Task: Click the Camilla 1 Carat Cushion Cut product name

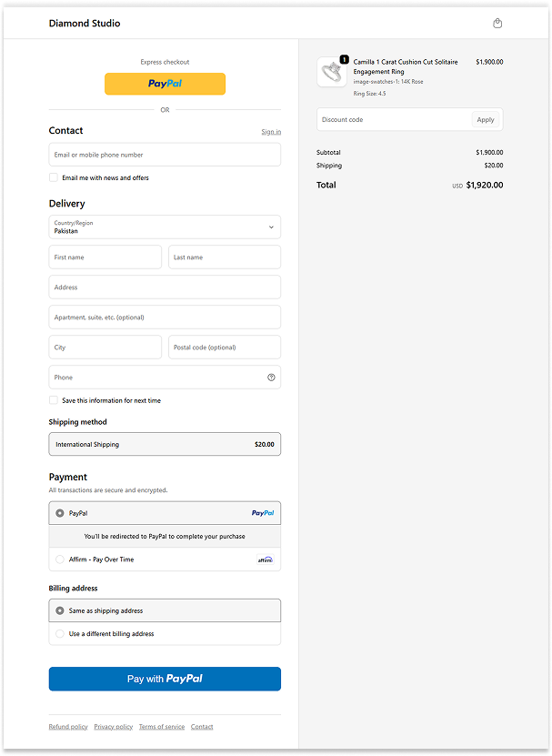Action: click(406, 66)
